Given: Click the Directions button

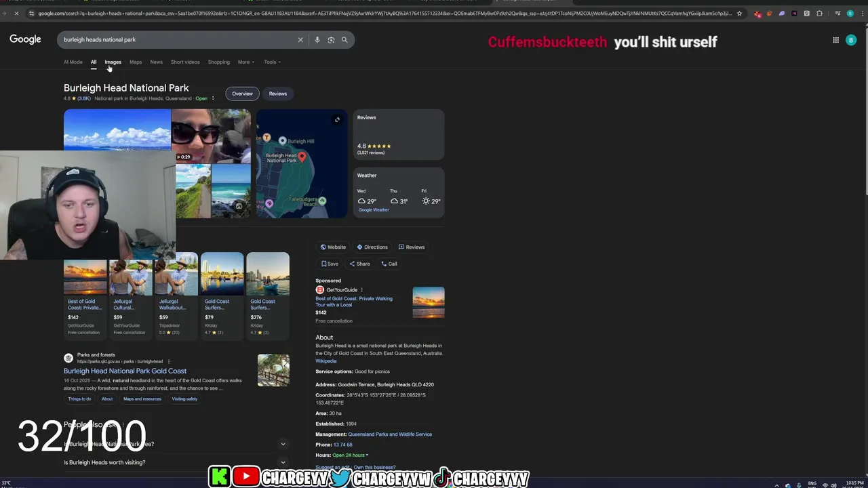Looking at the screenshot, I should tap(372, 247).
